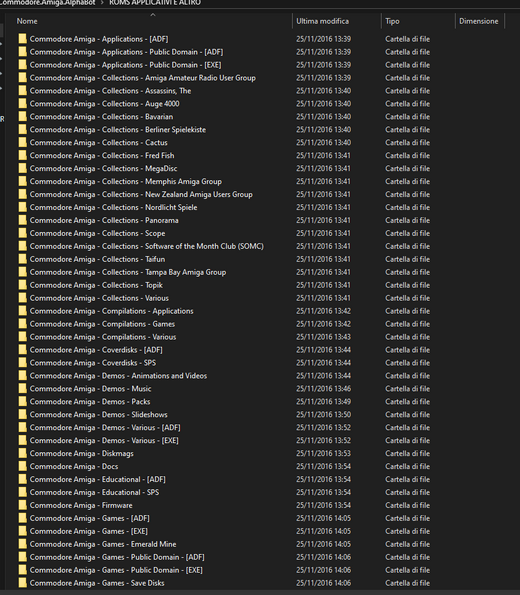The height and width of the screenshot is (595, 520).
Task: Click folder icon beside Commodore Amiga - Diskmags
Action: 23,453
